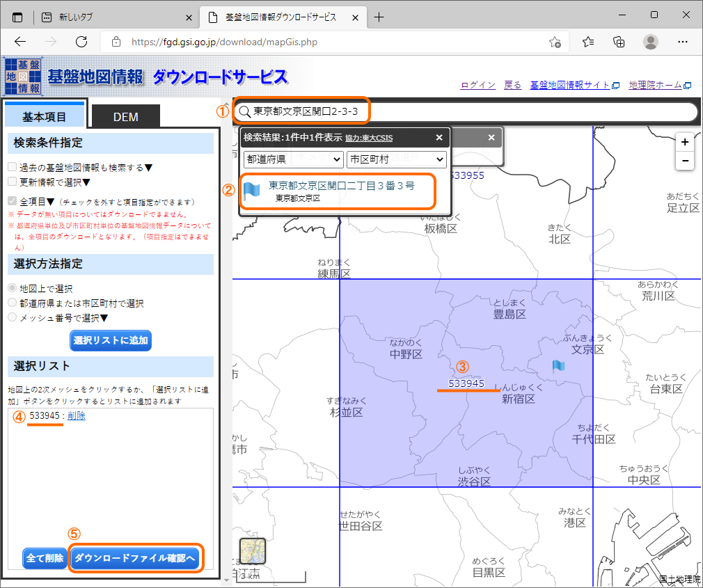Image resolution: width=703 pixels, height=588 pixels.
Task: Zoom in the map with the plus button
Action: 685,142
